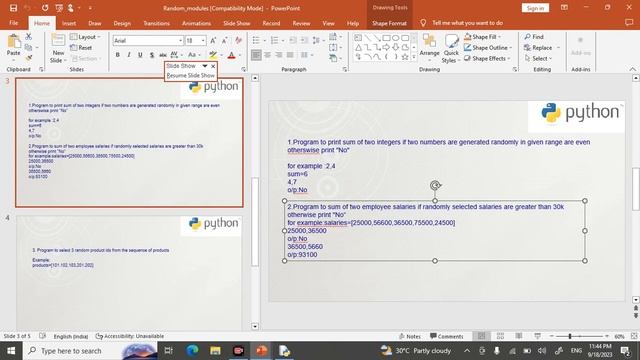
Task: Select the right arrow shape in gallery
Action: [x=386, y=47]
